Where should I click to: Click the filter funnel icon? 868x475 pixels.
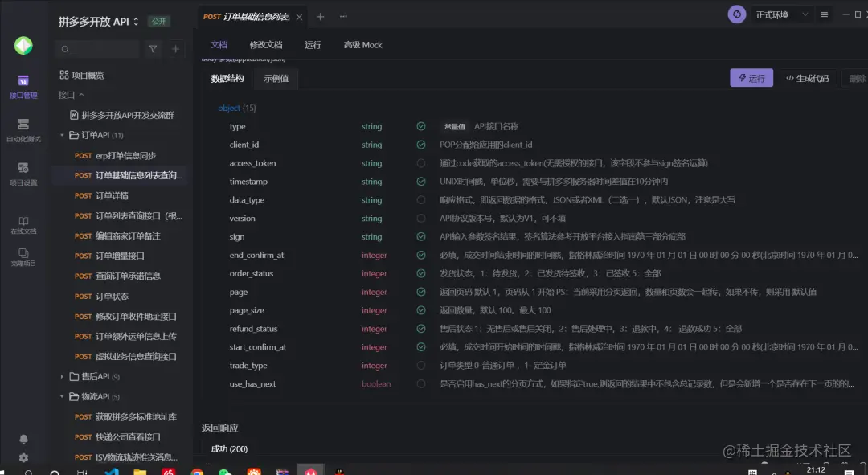pos(153,49)
